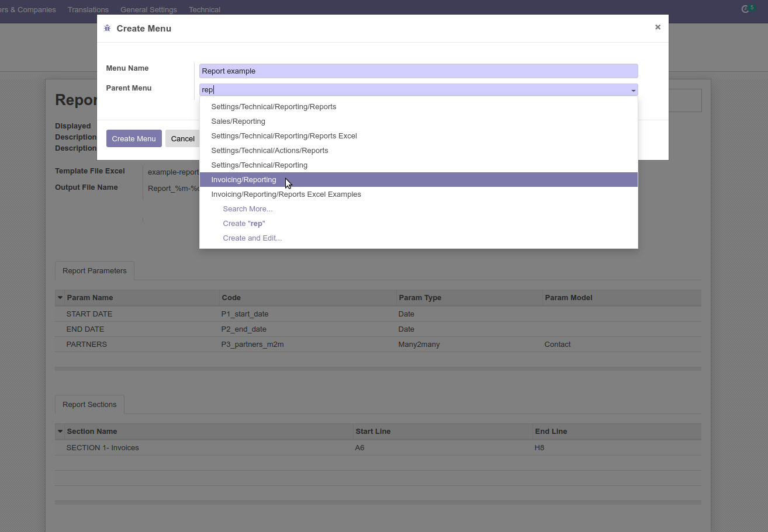Choose Sales/Reporting from suggestions

pos(418,121)
